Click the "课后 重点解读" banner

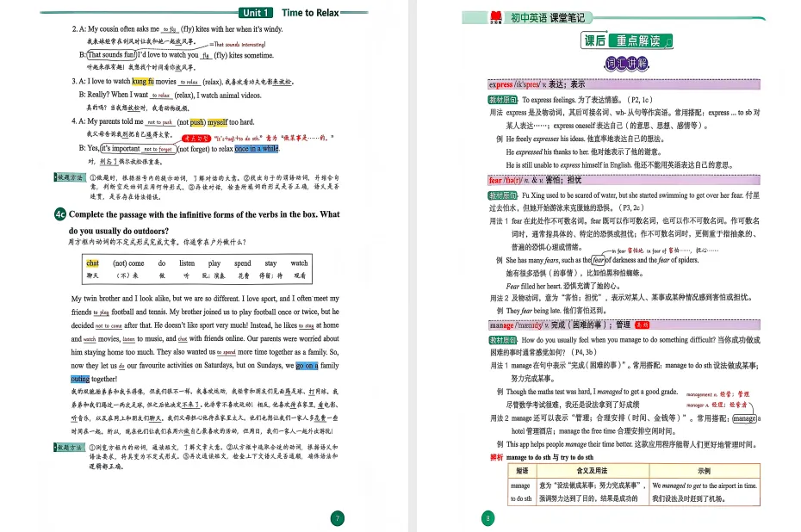click(627, 40)
